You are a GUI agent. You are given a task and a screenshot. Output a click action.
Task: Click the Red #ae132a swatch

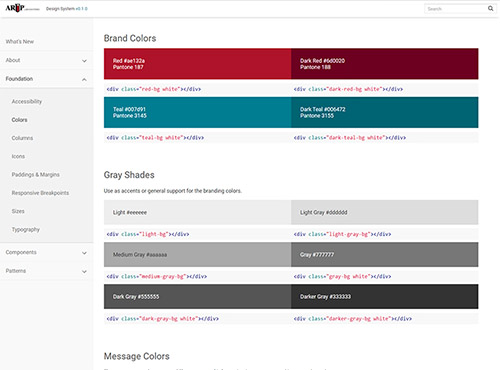(x=197, y=64)
